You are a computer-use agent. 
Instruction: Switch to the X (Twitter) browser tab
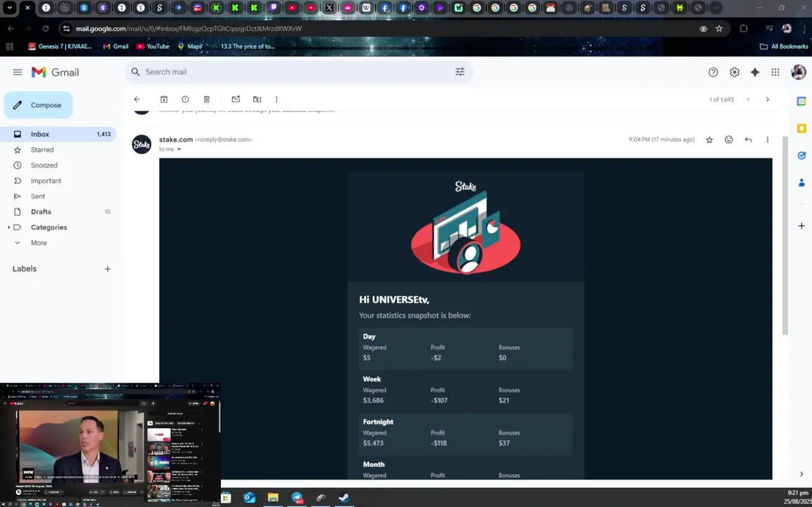point(329,8)
